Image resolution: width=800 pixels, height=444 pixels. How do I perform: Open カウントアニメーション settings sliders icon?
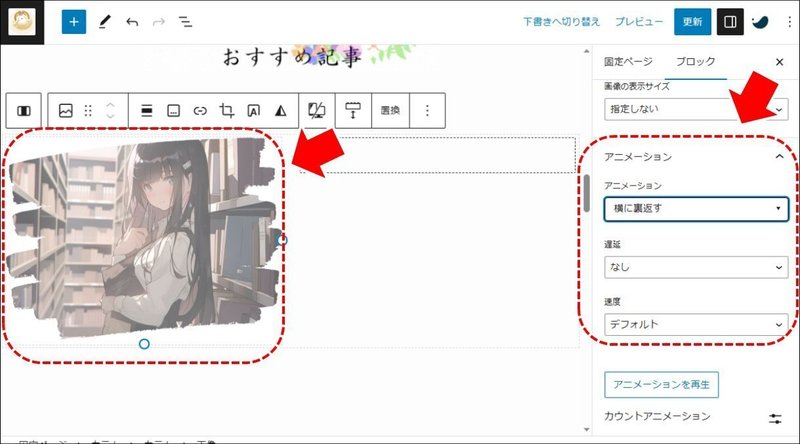point(775,419)
